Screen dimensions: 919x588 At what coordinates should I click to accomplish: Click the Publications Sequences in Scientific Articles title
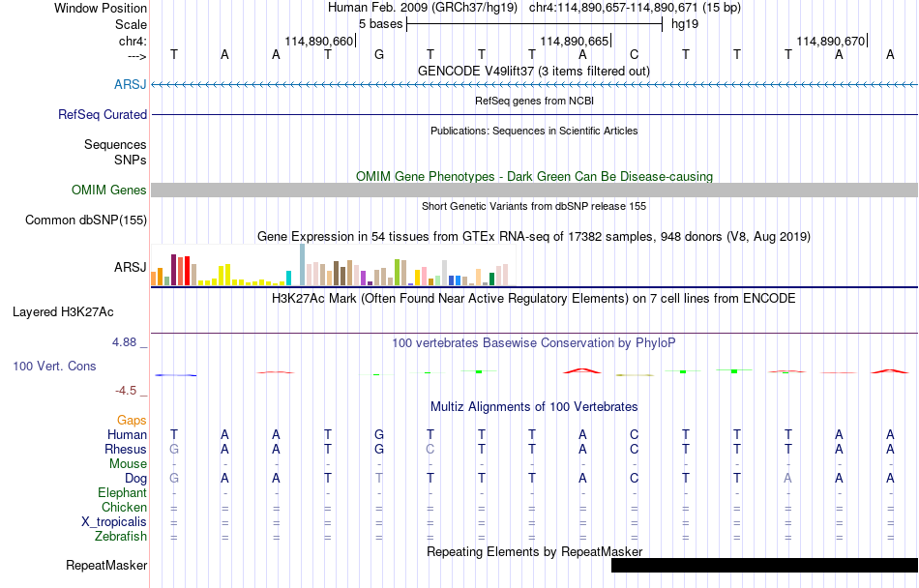[x=534, y=131]
